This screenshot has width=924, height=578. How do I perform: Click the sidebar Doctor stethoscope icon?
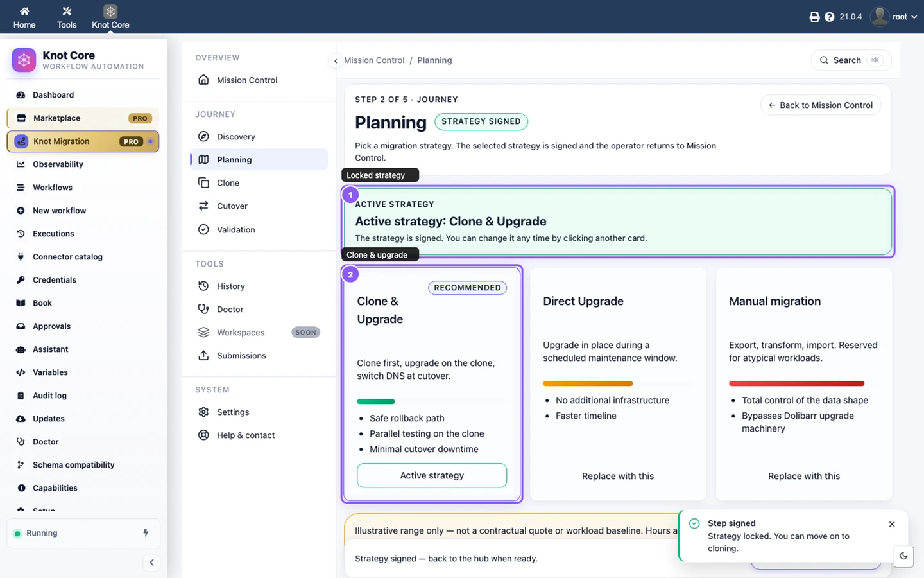[x=21, y=442]
